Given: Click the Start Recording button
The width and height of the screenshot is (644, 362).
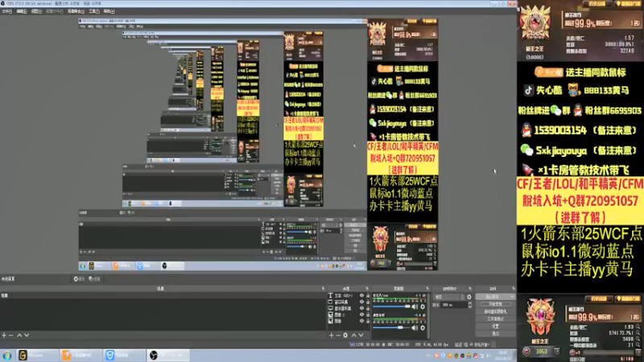Looking at the screenshot, I should (495, 304).
